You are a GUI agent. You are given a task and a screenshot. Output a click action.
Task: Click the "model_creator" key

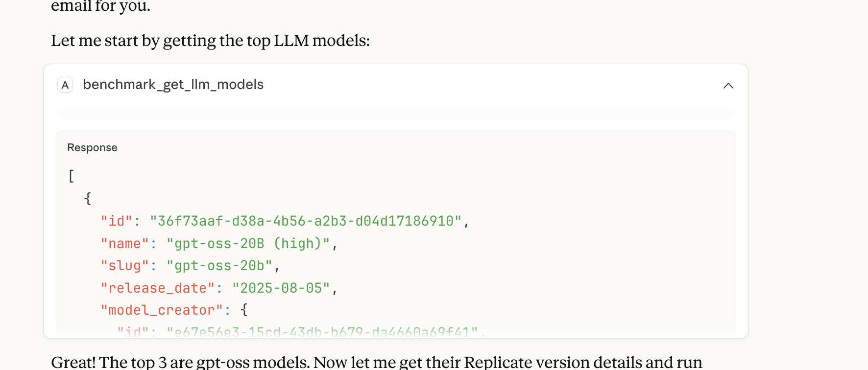tap(162, 310)
